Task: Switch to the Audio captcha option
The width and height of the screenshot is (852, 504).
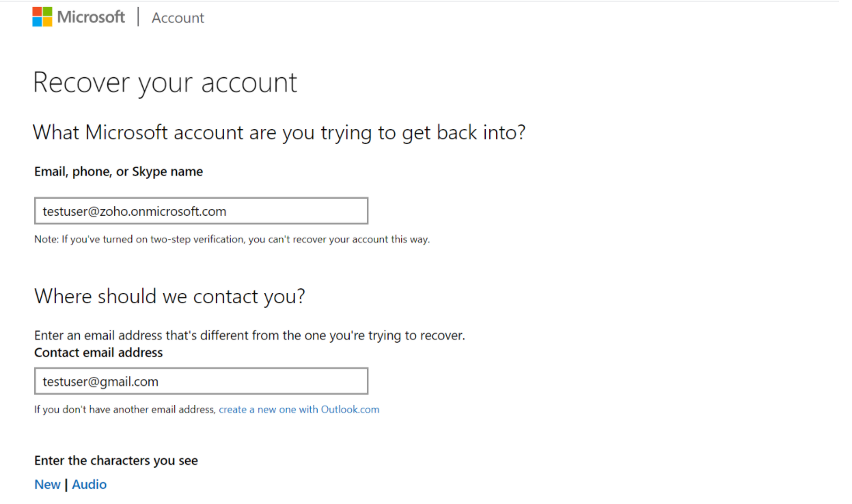Action: click(x=90, y=484)
